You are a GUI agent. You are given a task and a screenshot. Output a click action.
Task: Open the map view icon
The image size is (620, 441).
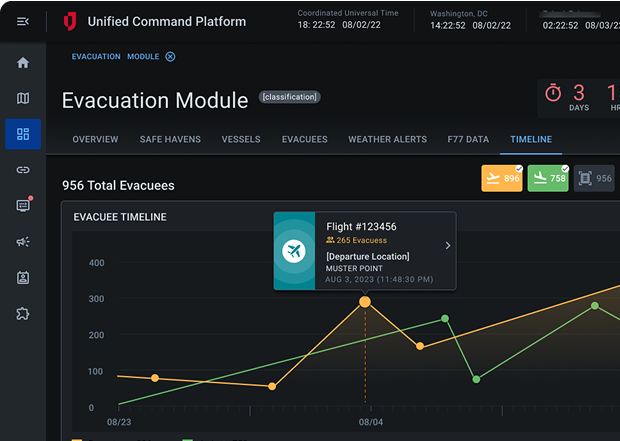[23, 98]
